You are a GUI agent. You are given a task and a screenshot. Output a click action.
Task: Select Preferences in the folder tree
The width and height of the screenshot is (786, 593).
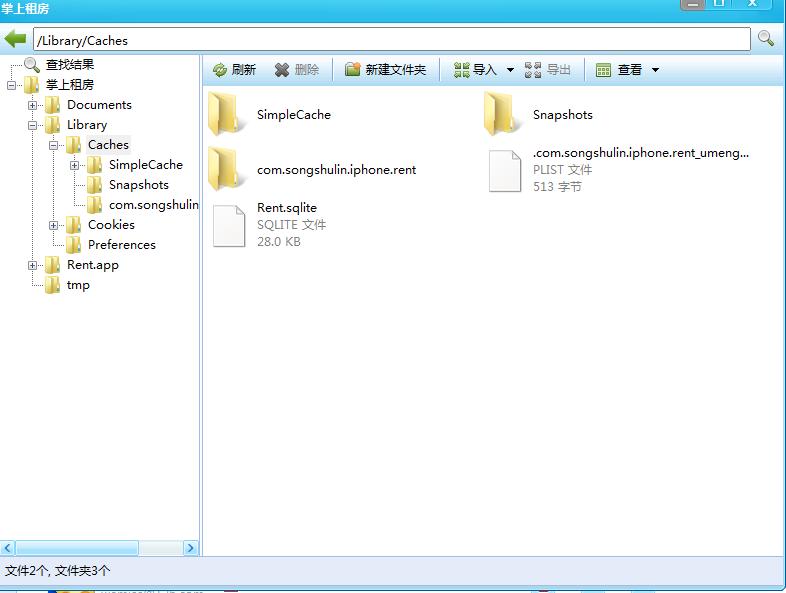121,245
